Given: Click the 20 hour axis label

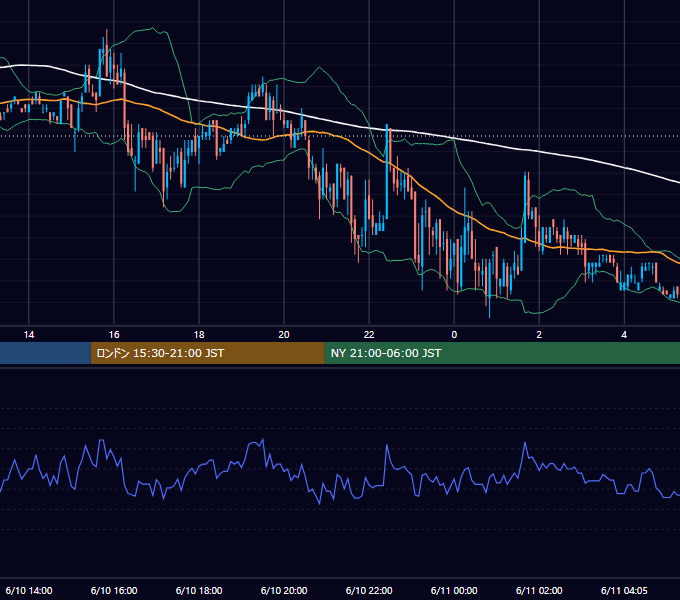Looking at the screenshot, I should (284, 335).
